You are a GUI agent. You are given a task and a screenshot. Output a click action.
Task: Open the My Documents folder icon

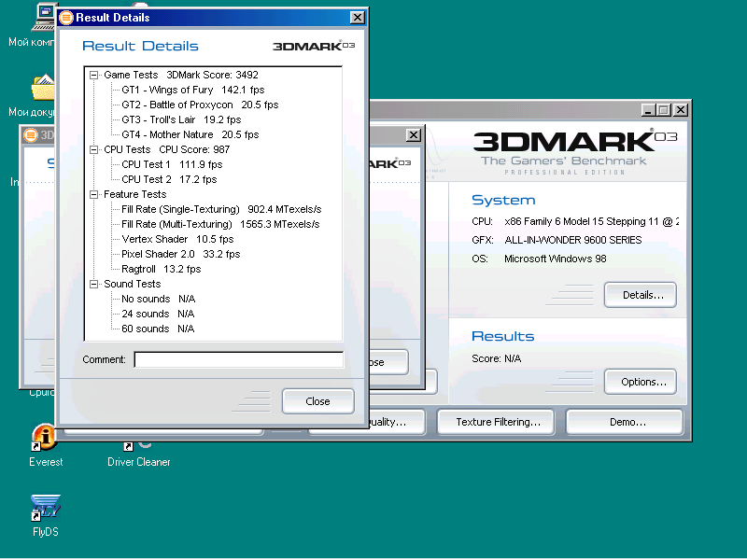click(43, 88)
